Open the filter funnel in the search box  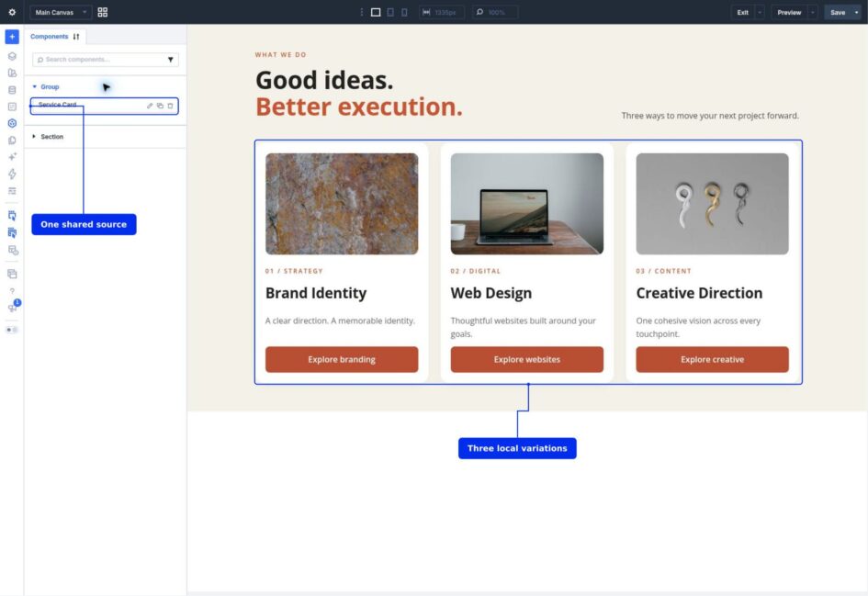point(171,59)
